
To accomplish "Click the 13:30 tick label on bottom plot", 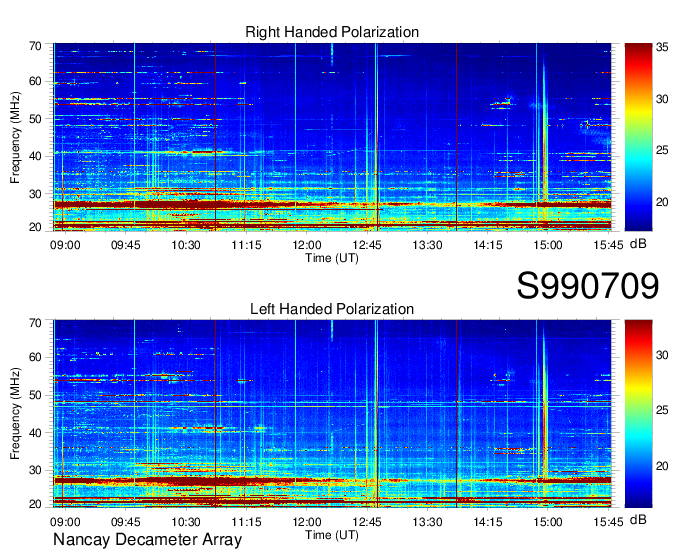I will pos(427,522).
